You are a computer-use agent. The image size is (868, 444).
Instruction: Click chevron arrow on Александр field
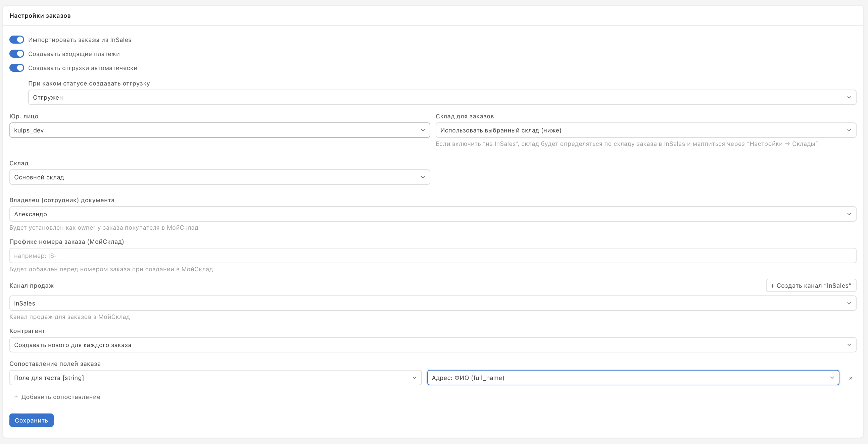(849, 214)
